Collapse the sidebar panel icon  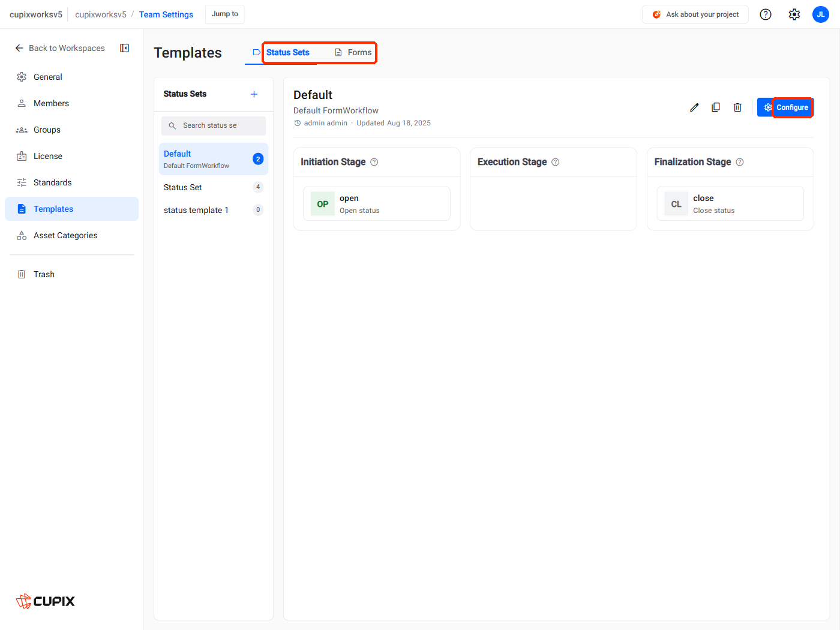click(x=125, y=48)
